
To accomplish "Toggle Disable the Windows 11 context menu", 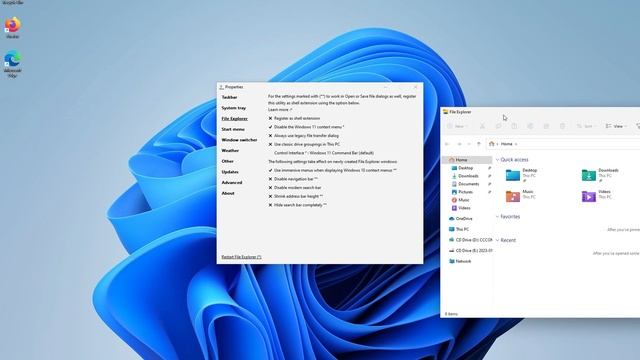I will point(306,127).
